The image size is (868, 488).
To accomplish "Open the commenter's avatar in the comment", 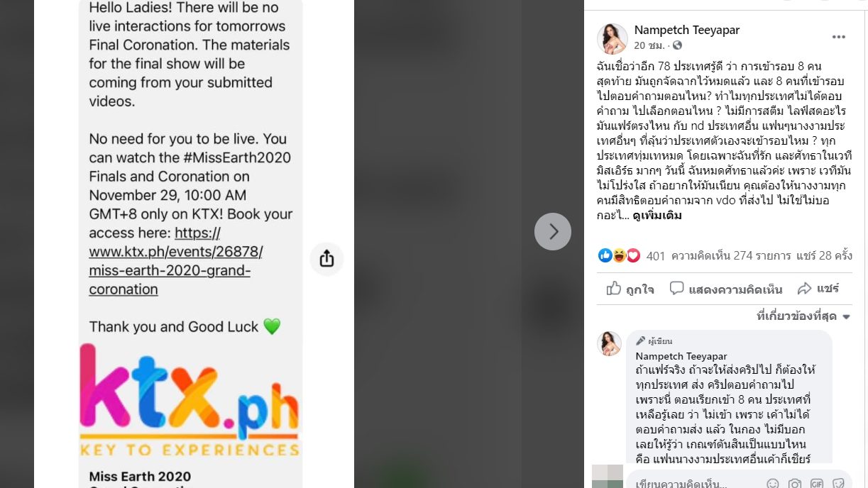I will tap(609, 343).
